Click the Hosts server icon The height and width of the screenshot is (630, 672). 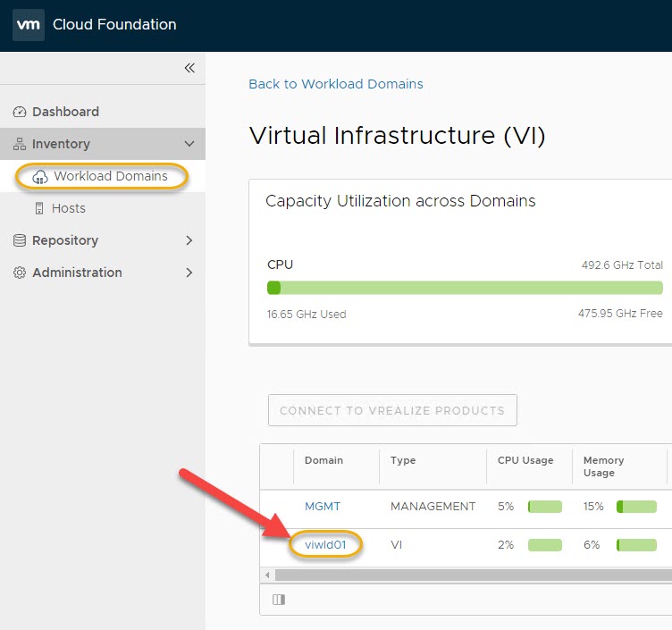[x=39, y=208]
